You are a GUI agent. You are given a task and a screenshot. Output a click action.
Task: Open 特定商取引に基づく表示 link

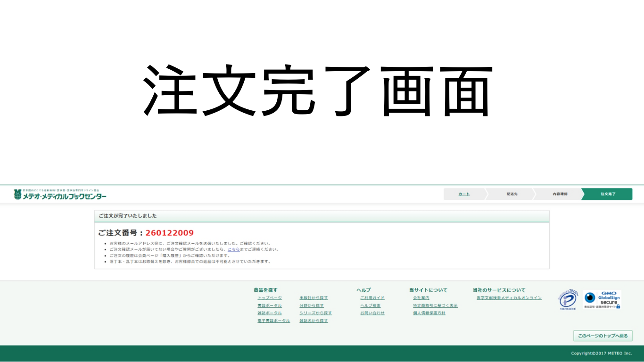tap(435, 305)
